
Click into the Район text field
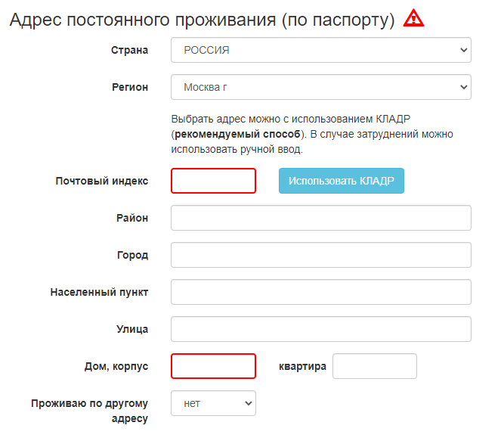coord(321,218)
